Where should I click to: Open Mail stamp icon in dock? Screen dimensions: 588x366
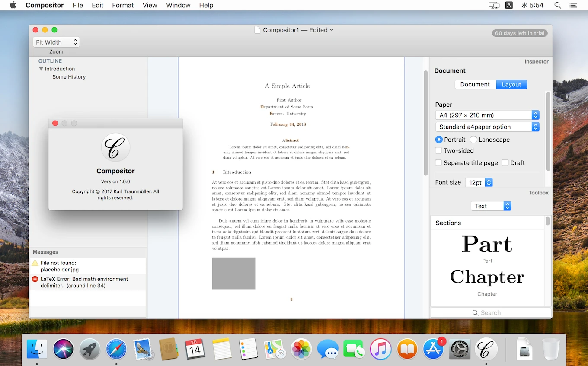pos(143,349)
